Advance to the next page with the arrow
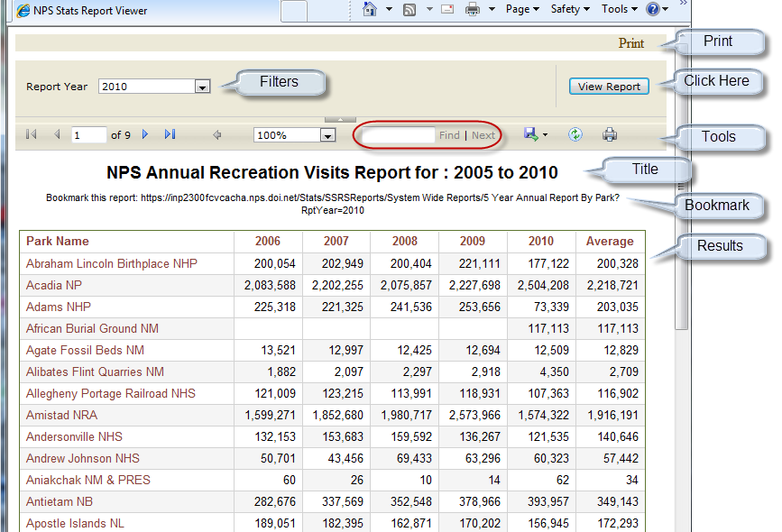 (x=145, y=133)
